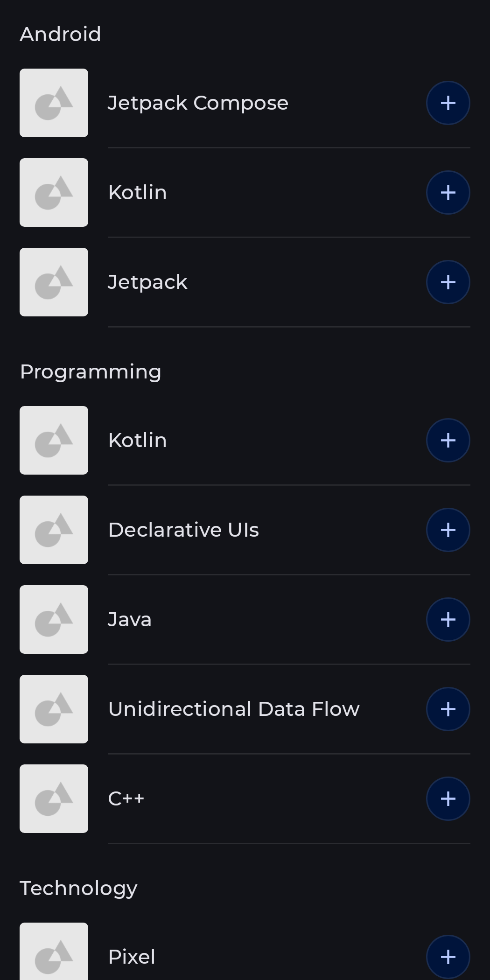Open the Jetpack Compose placeholder thumbnail
490x980 pixels.
54,103
